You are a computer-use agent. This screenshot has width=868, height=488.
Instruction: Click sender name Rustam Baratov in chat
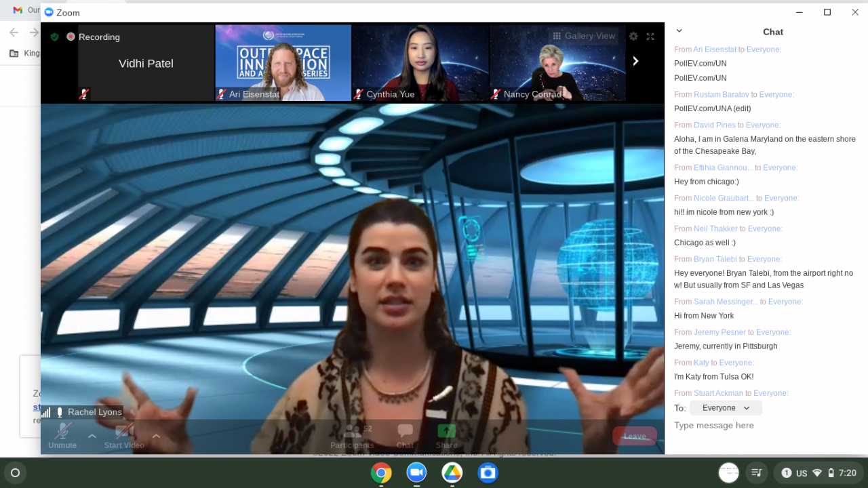point(721,95)
